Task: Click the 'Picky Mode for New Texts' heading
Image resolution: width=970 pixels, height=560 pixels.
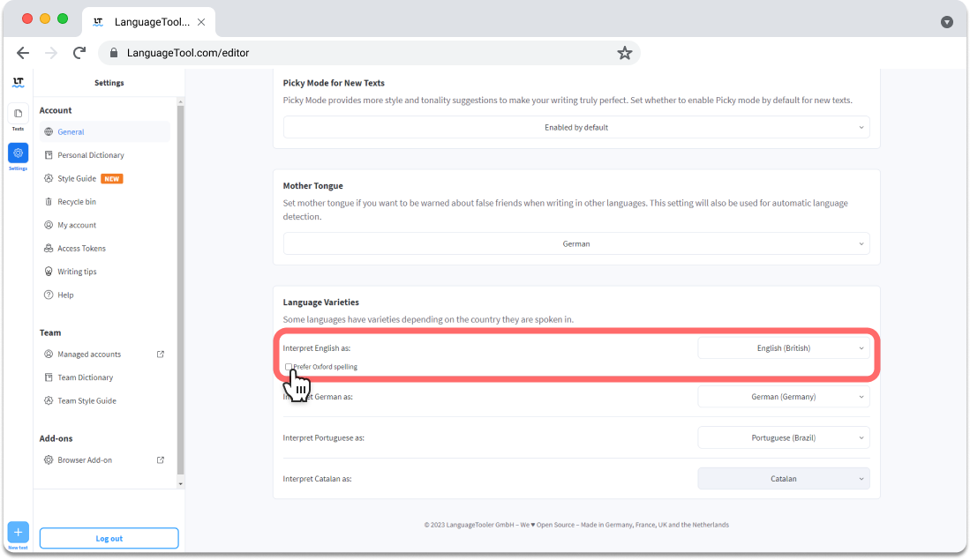Action: pyautogui.click(x=334, y=83)
